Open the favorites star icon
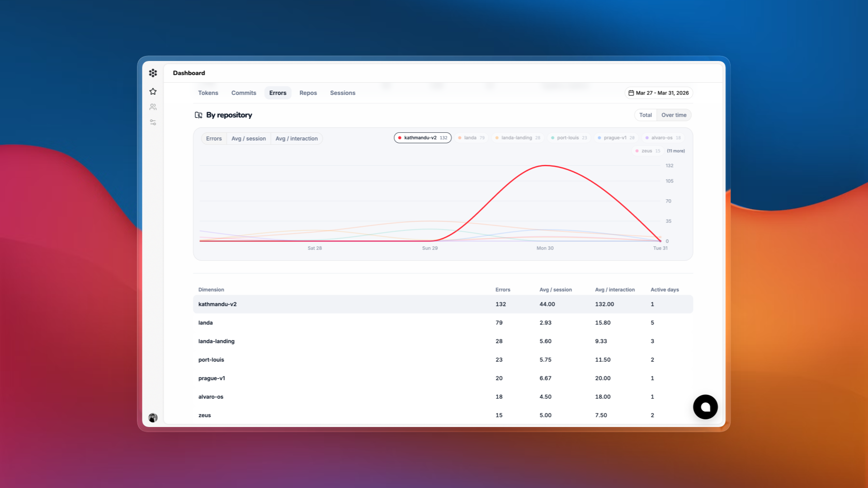The image size is (868, 488). (x=153, y=91)
